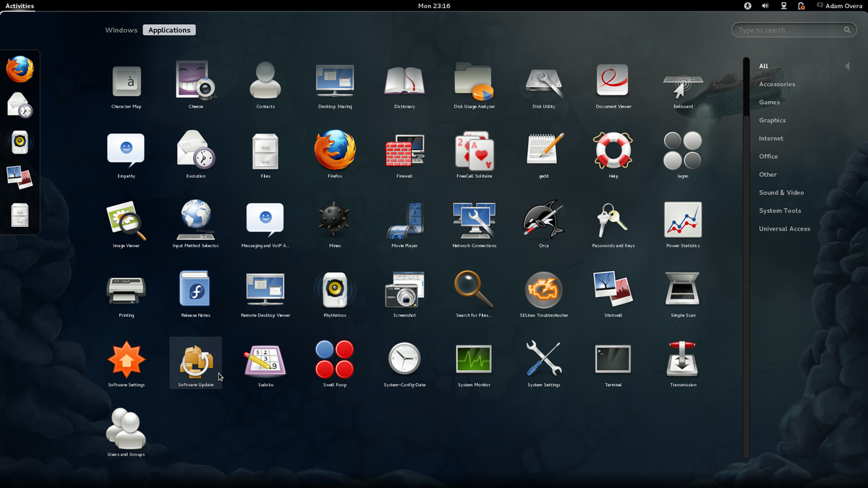
Task: Start the Shotwell photo manager
Action: click(x=613, y=291)
